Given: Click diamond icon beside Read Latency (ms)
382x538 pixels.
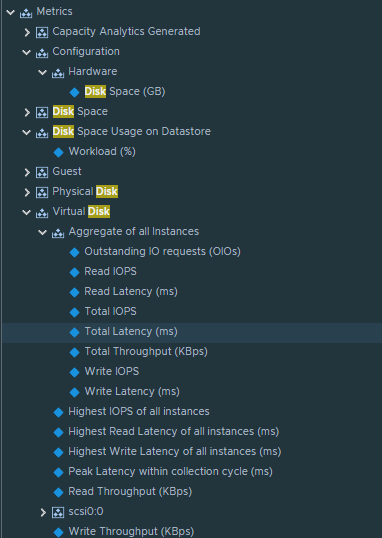Looking at the screenshot, I should [x=74, y=292].
